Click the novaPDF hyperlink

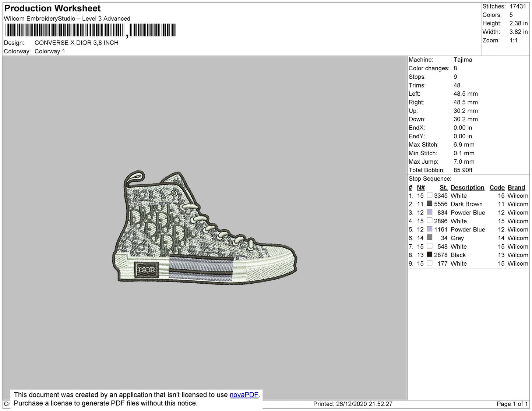pyautogui.click(x=244, y=395)
